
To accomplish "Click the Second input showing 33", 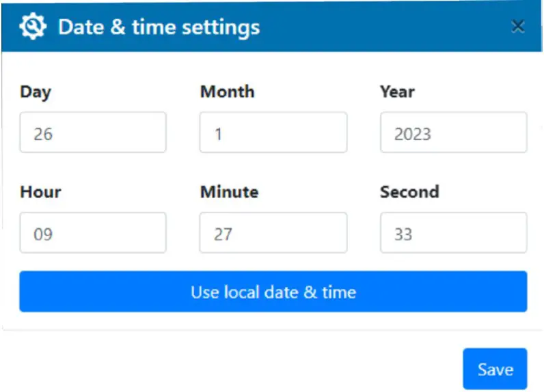I will [453, 234].
